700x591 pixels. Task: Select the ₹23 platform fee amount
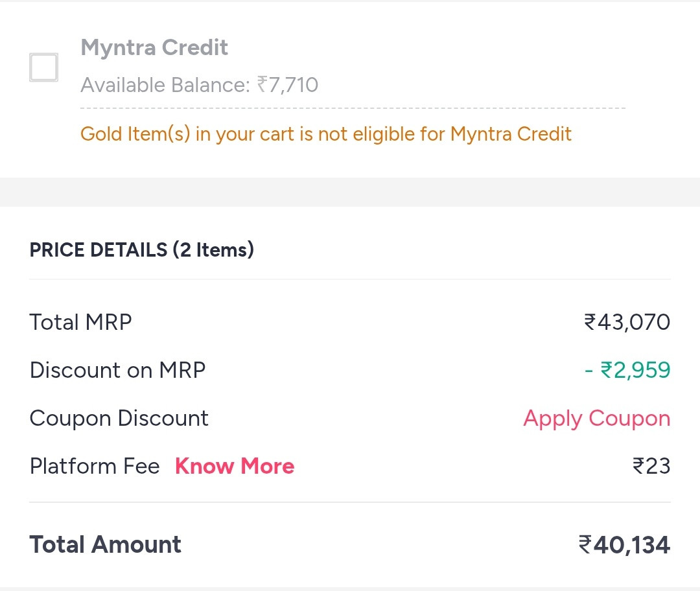[651, 467]
